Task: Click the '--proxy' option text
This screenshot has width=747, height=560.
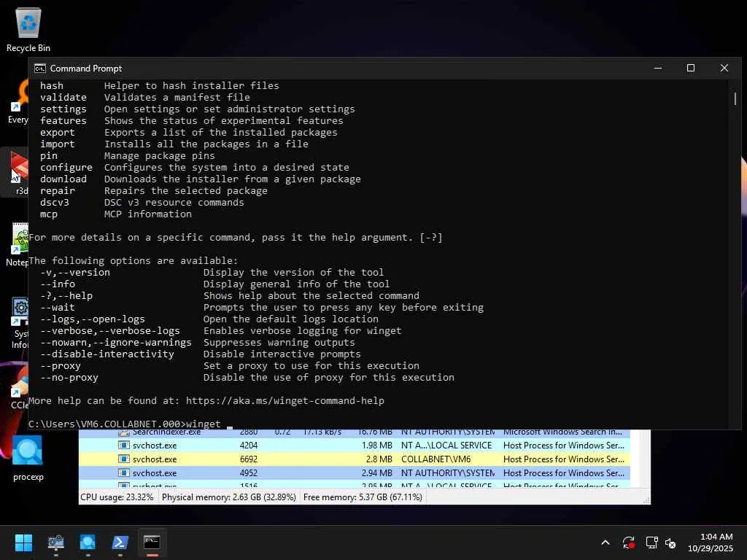Action: 61,366
